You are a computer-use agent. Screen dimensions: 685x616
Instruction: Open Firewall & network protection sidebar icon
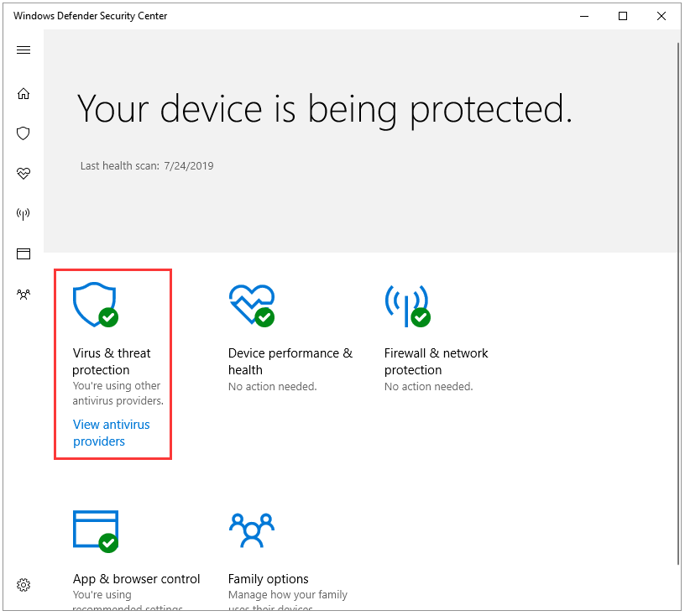tap(24, 214)
